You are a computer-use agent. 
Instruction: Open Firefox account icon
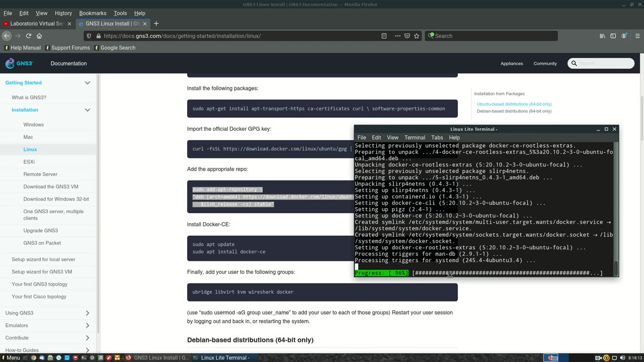coord(624,36)
